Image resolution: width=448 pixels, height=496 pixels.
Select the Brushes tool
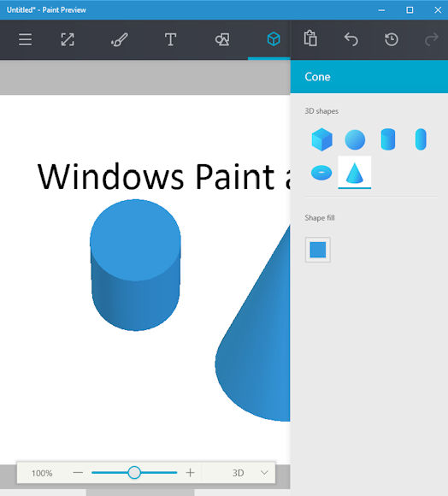120,39
